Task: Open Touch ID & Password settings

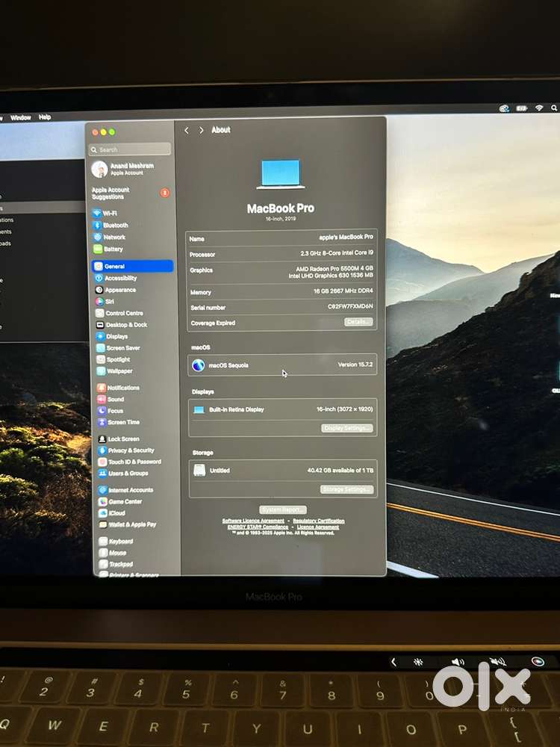Action: click(x=134, y=462)
